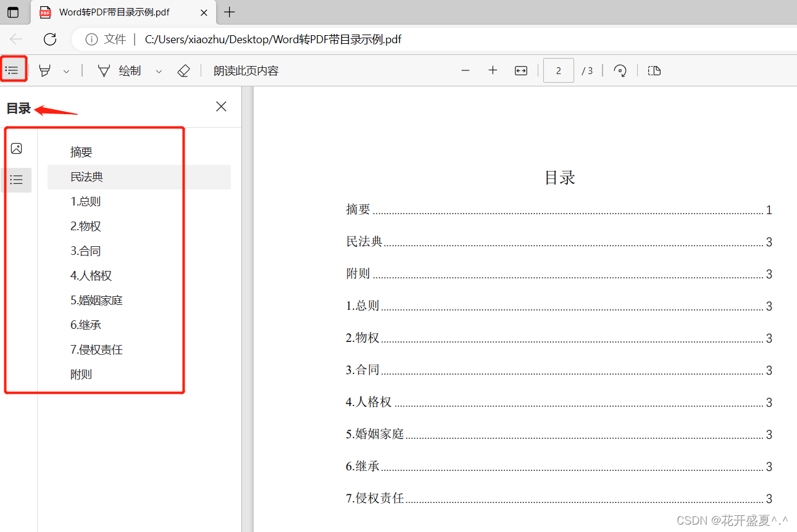Switch to outline list view in sidebar
The width and height of the screenshot is (797, 532).
[17, 180]
